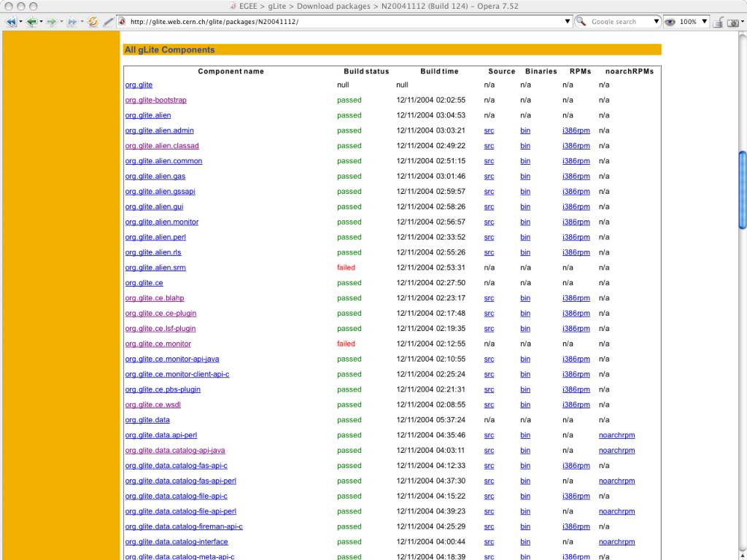Screen dimensions: 747x560
Task: Click the 'Binaries' column header
Action: 541,71
